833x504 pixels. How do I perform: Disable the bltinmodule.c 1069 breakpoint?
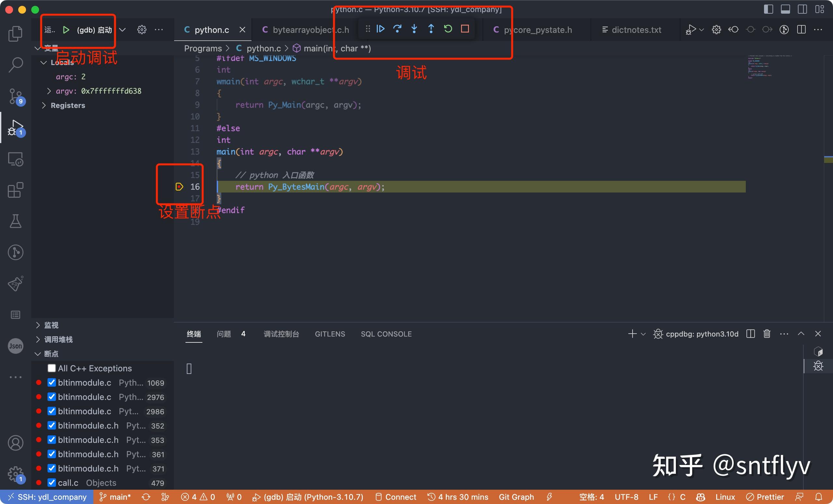coord(51,382)
